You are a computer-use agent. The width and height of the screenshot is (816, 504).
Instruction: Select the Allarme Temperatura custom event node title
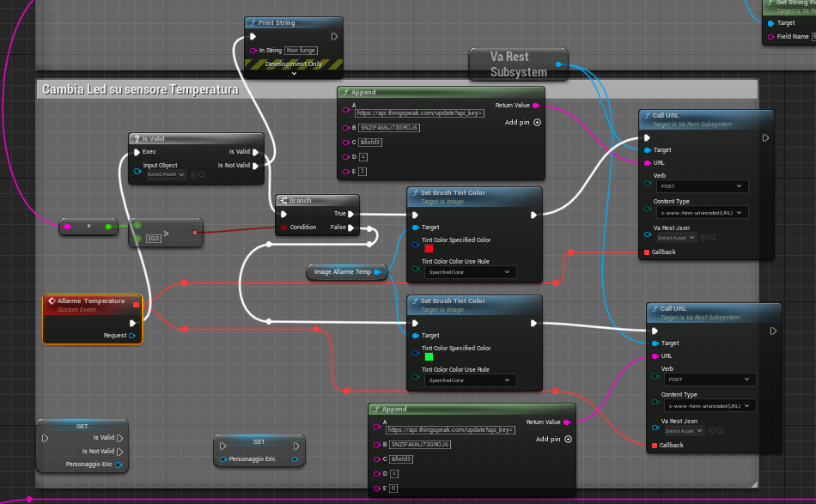point(91,301)
